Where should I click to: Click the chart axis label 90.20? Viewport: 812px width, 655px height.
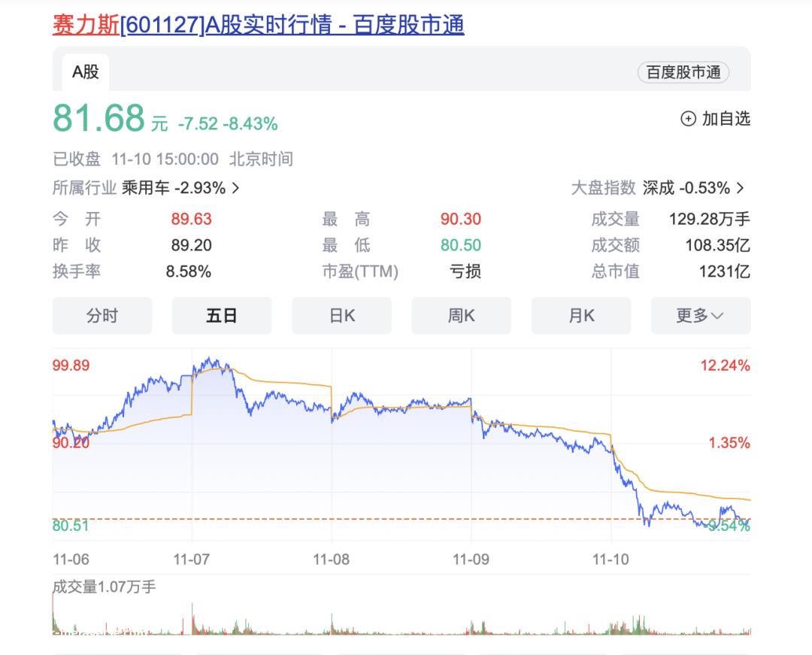[71, 443]
